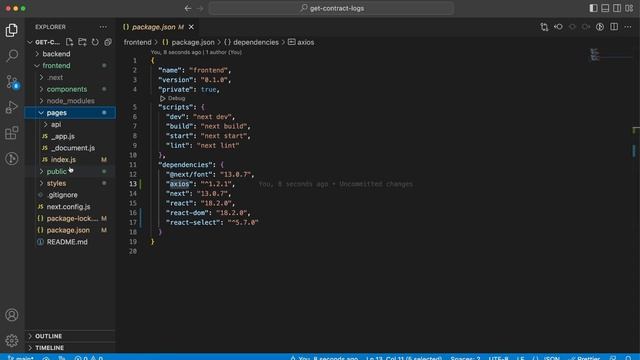Click the main branch in status bar
This screenshot has width=640, height=360.
point(20,358)
